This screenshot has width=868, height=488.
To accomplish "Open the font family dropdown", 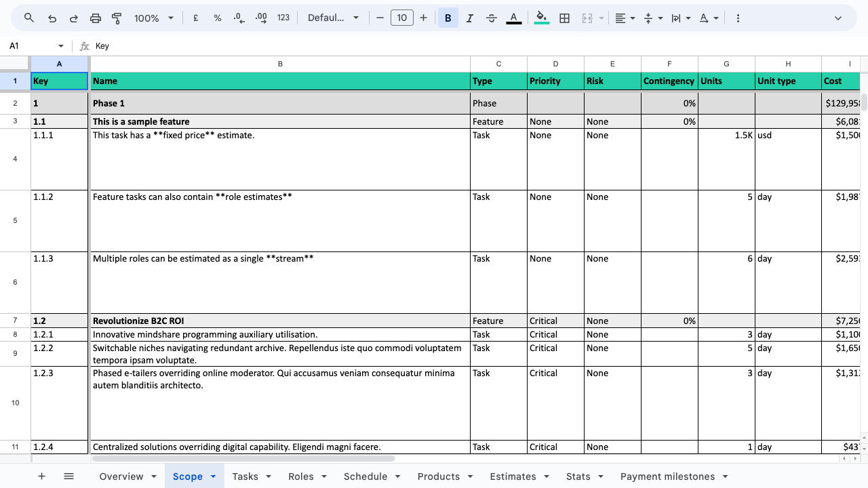I will coord(333,18).
